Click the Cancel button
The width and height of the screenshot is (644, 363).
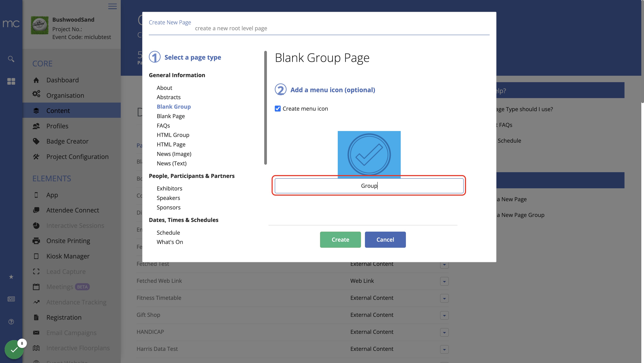[385, 239]
